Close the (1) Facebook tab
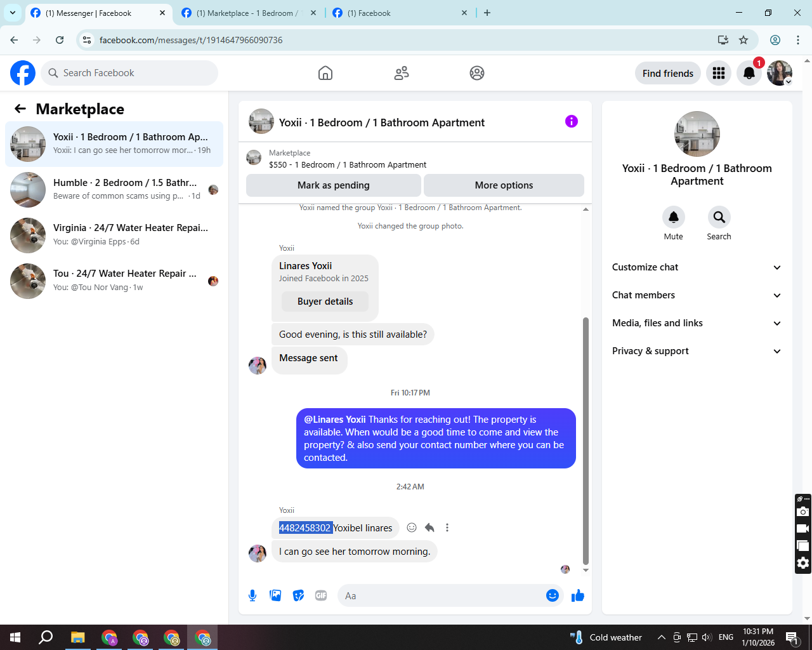This screenshot has height=650, width=812. click(x=464, y=13)
